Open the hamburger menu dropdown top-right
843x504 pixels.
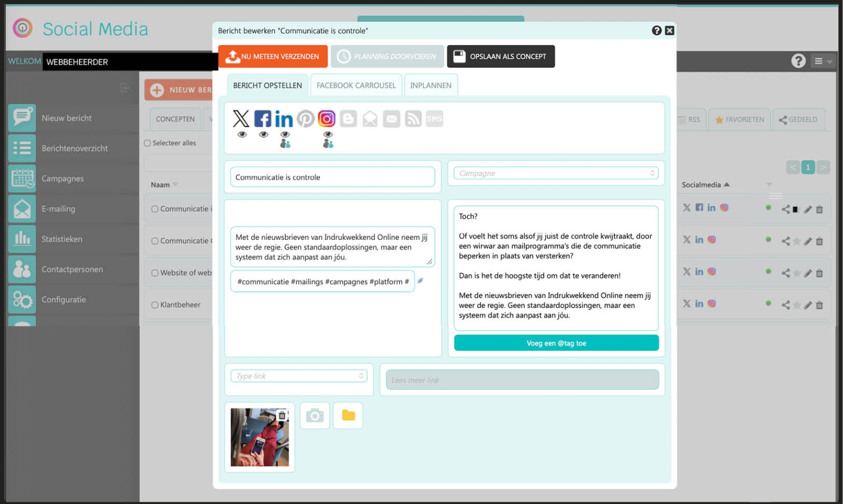(x=823, y=61)
